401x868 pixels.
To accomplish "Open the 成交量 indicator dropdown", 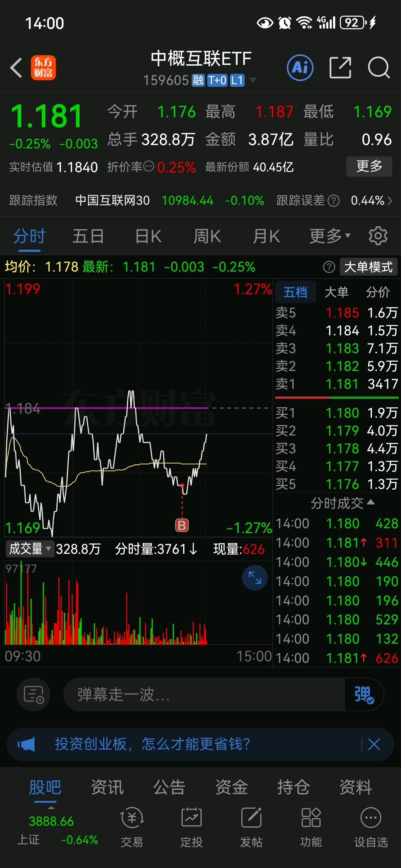I will coord(30,549).
